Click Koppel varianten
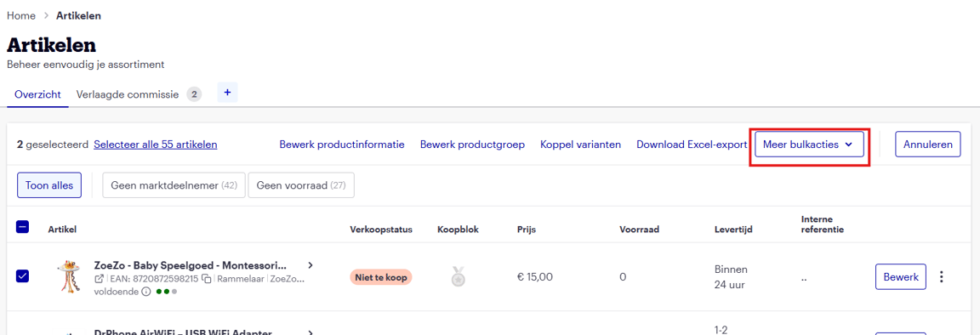The height and width of the screenshot is (335, 980). (x=581, y=145)
